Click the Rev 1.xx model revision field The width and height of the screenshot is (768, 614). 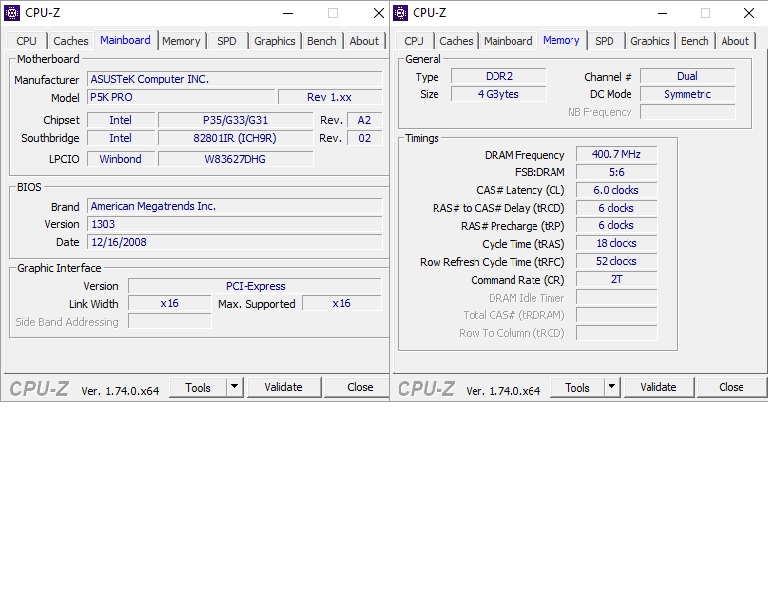point(330,97)
